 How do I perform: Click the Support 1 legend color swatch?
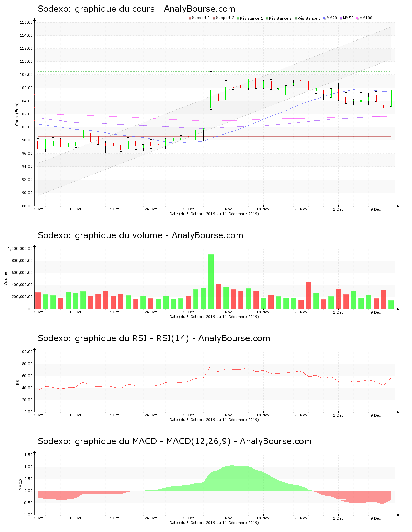(190, 18)
